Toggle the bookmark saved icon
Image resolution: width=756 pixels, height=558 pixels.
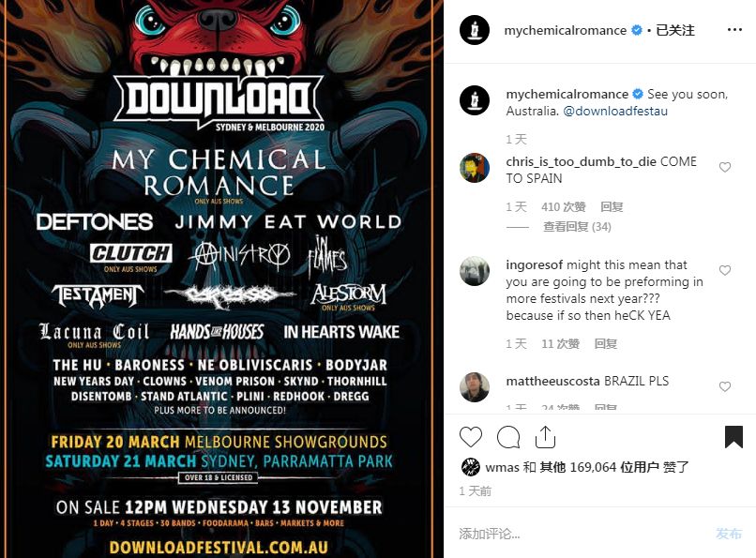pyautogui.click(x=733, y=437)
